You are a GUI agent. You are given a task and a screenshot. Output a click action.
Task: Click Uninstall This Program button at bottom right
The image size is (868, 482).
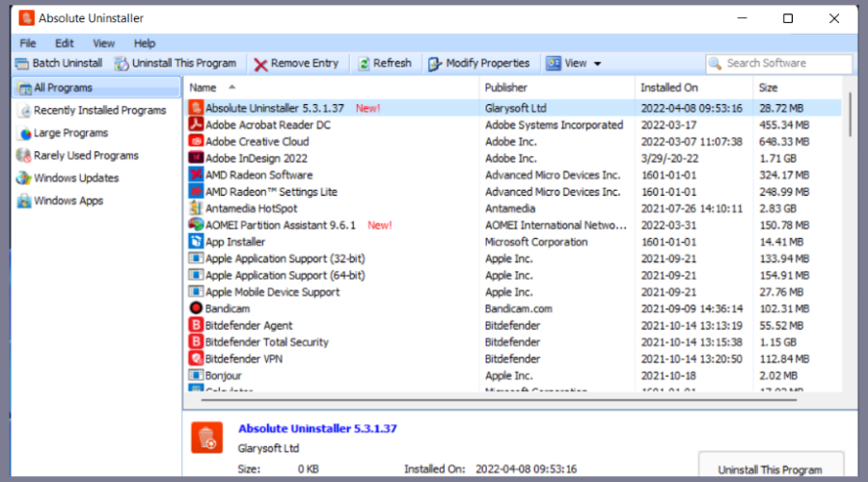click(771, 466)
